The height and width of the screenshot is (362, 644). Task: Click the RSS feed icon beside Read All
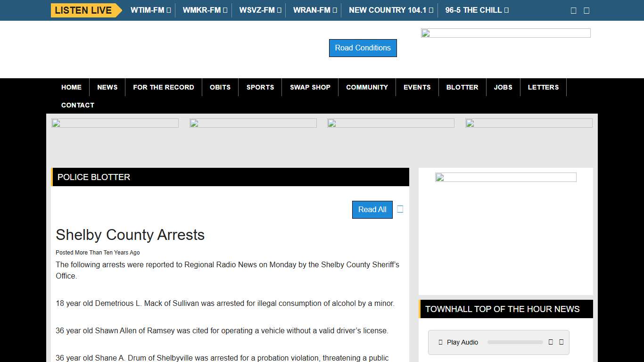tap(400, 209)
